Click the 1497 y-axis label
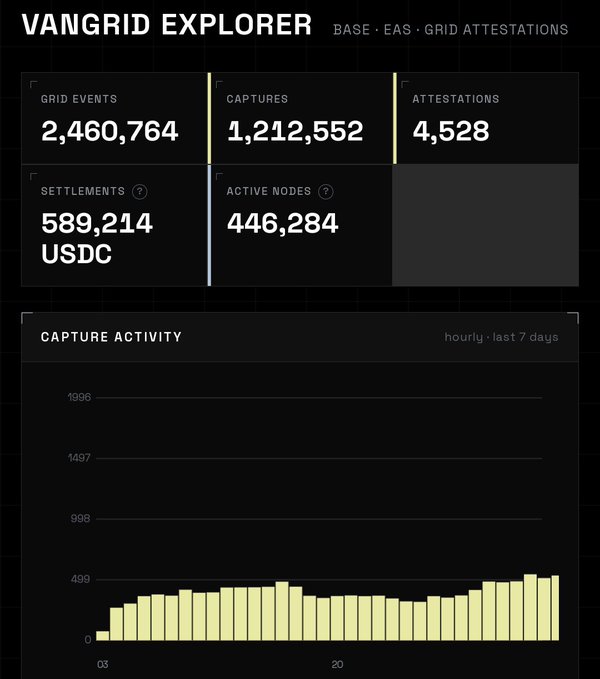The height and width of the screenshot is (679, 600). pyautogui.click(x=79, y=458)
